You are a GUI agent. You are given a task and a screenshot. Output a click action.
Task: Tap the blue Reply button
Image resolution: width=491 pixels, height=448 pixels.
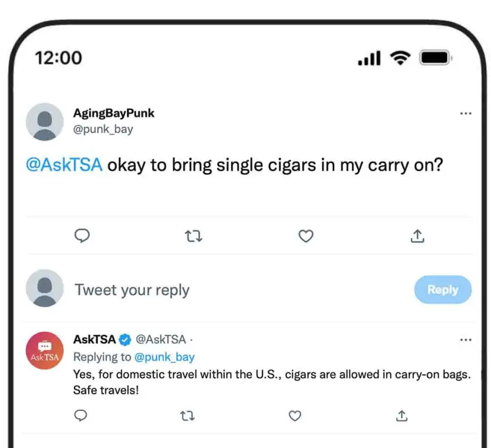(x=443, y=290)
